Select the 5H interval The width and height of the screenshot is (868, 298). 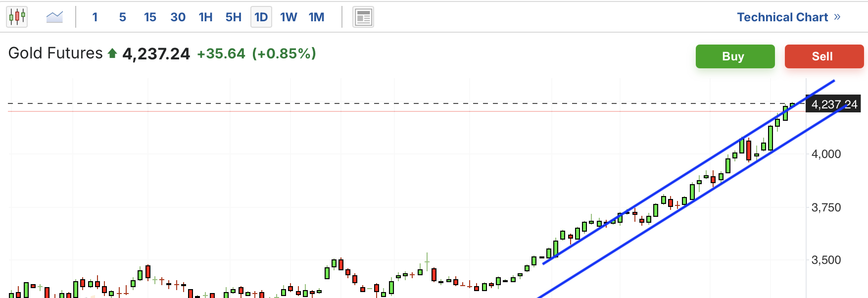[x=234, y=17]
